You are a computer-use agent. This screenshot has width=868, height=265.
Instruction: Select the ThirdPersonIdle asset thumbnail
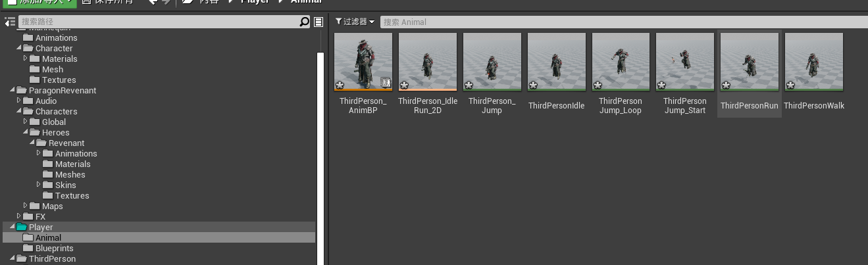click(x=557, y=62)
